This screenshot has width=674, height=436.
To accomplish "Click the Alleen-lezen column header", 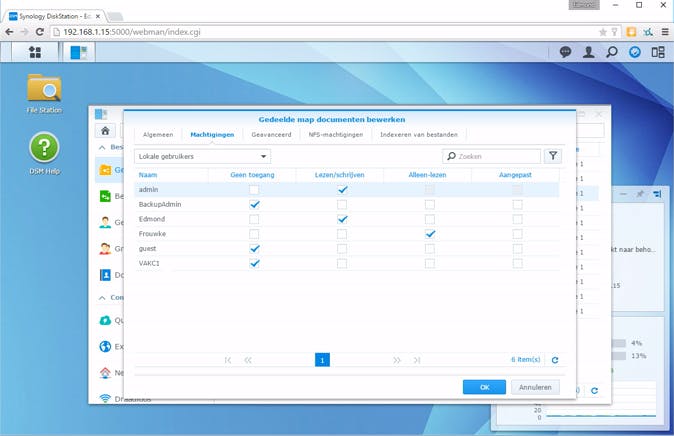I will (427, 175).
